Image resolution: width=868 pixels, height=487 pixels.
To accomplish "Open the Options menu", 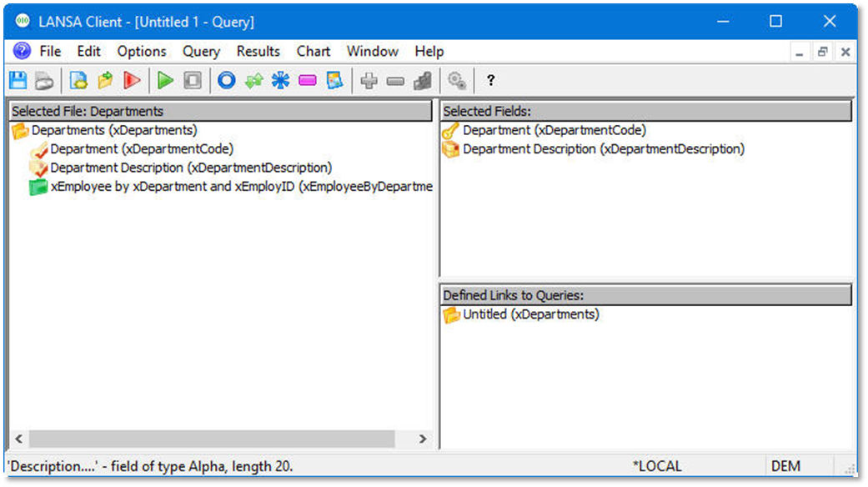I will 142,52.
